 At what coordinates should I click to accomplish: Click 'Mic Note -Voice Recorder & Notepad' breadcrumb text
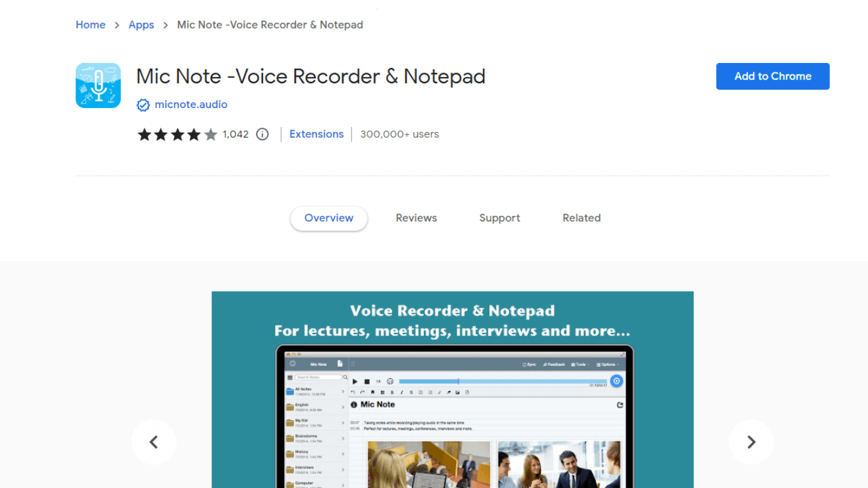pos(270,25)
